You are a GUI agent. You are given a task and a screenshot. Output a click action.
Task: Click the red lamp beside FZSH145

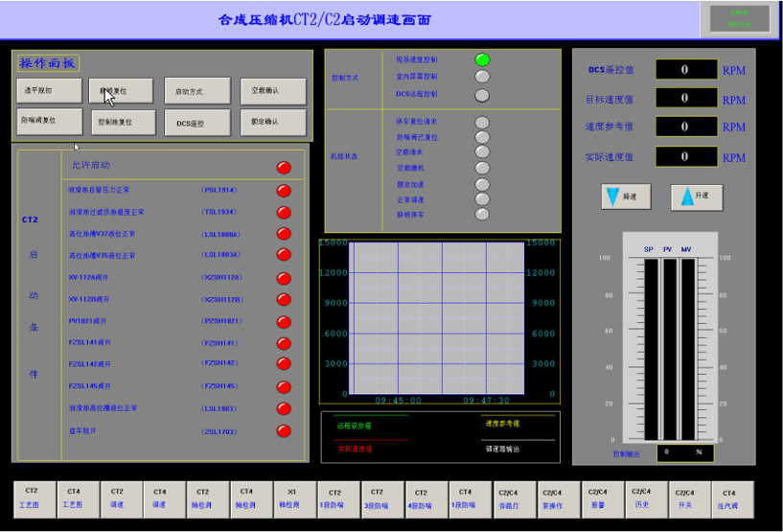284,386
